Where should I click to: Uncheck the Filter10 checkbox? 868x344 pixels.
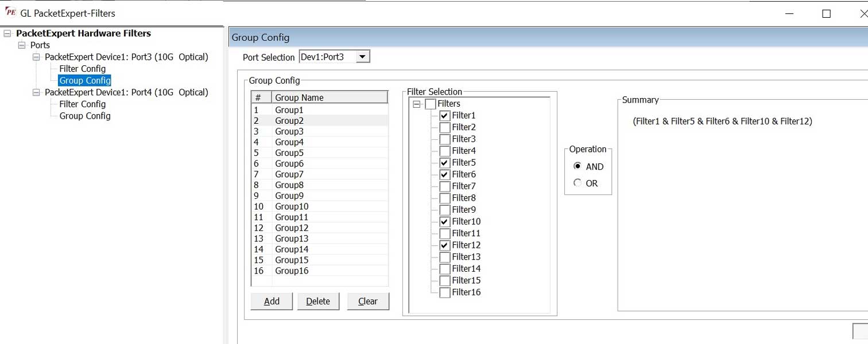[x=445, y=221]
